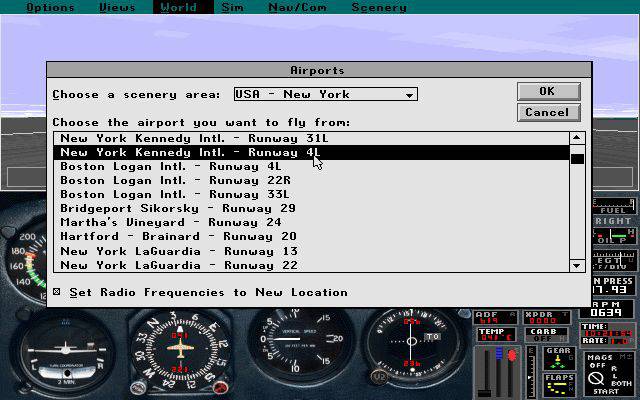Screen dimensions: 640x400
Task: Toggle Set Radio Frequencies to New Location
Action: coord(57,292)
